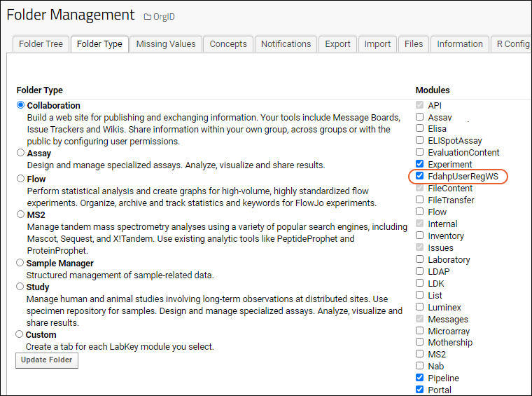Open the Files tab
532x396 pixels.
coord(414,43)
